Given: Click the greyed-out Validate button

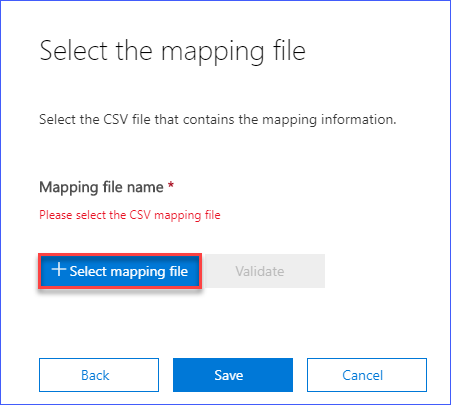Looking at the screenshot, I should (x=265, y=271).
